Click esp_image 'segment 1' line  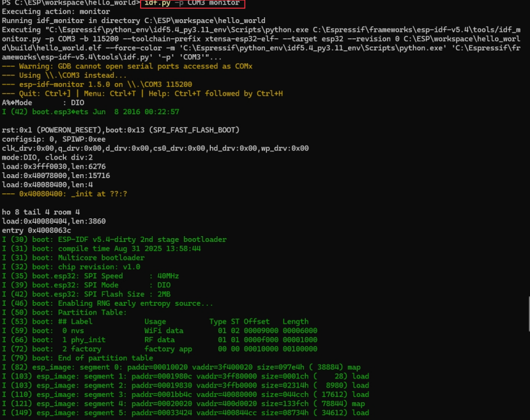pos(186,377)
